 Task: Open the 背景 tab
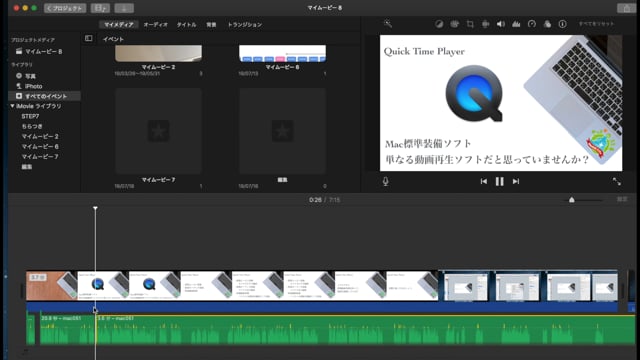(211, 24)
